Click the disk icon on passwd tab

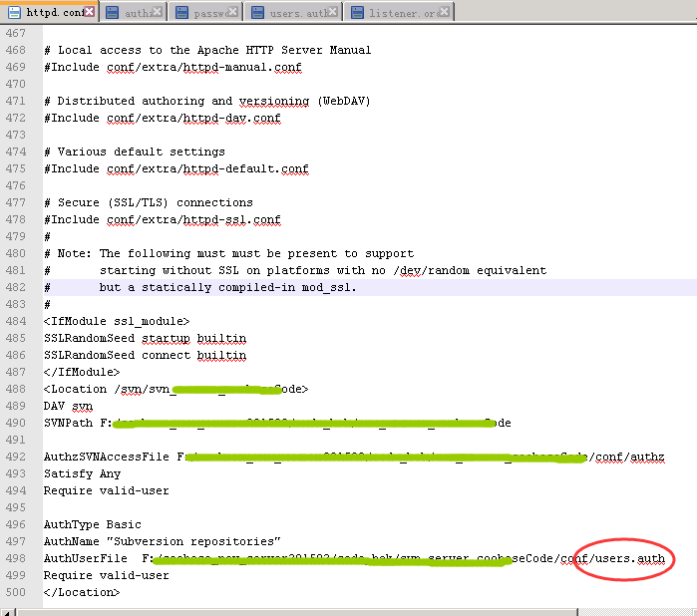pyautogui.click(x=181, y=12)
